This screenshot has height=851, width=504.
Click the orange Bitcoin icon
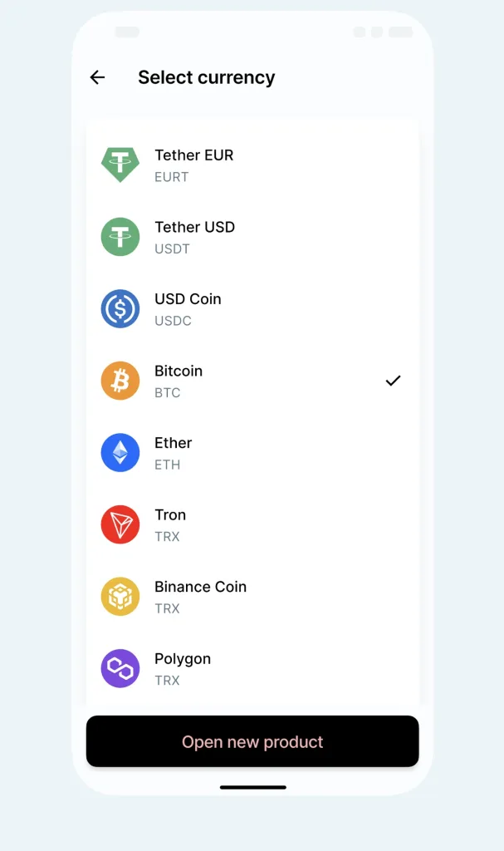[120, 381]
